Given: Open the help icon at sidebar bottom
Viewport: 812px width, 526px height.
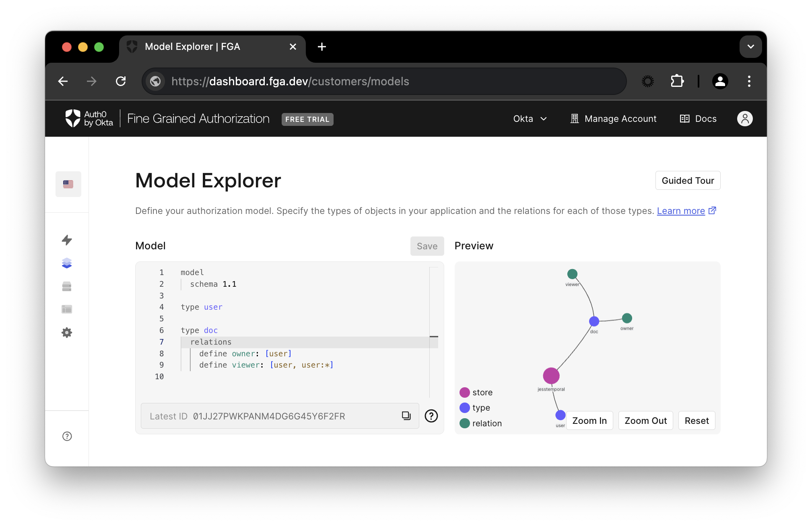Looking at the screenshot, I should [x=67, y=436].
